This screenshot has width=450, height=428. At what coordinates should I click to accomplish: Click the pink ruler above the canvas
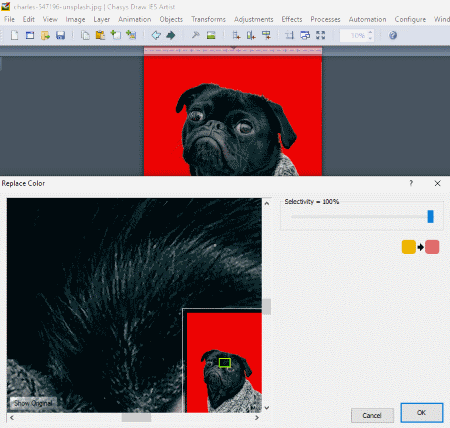233,50
